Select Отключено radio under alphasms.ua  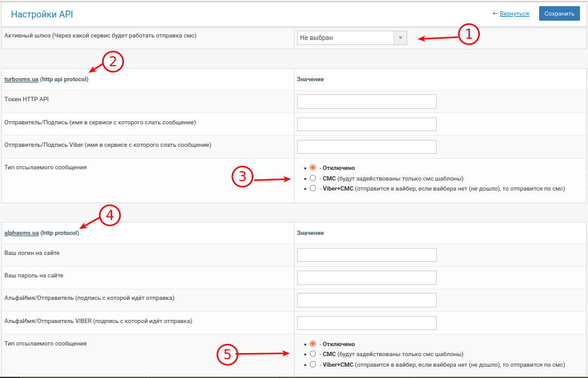[313, 344]
